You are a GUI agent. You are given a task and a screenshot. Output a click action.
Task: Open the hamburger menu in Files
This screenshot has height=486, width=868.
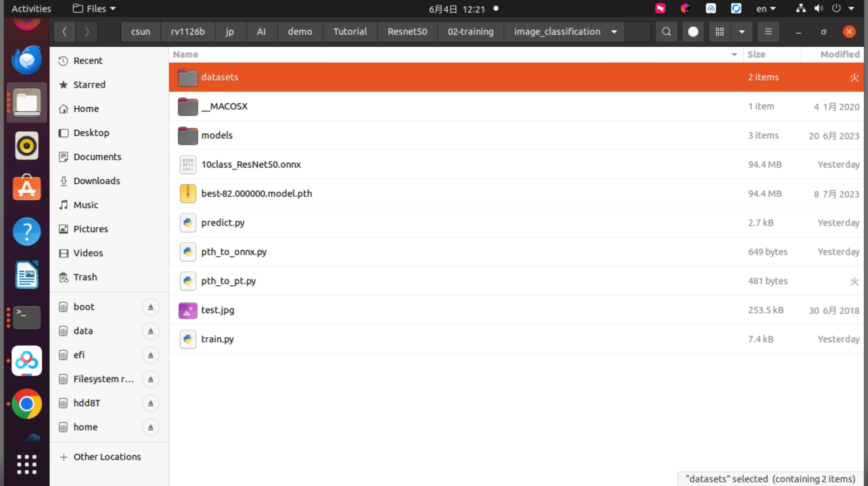(x=768, y=32)
